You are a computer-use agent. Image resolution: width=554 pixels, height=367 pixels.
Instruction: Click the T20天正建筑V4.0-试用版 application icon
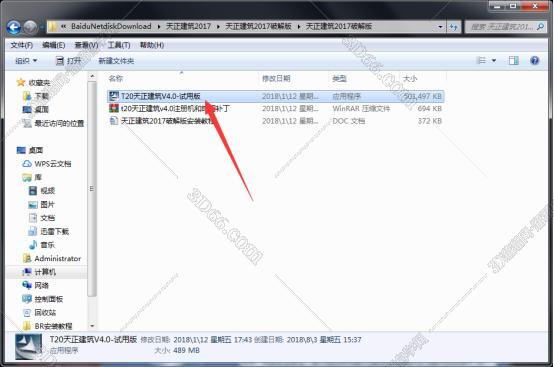(x=114, y=96)
